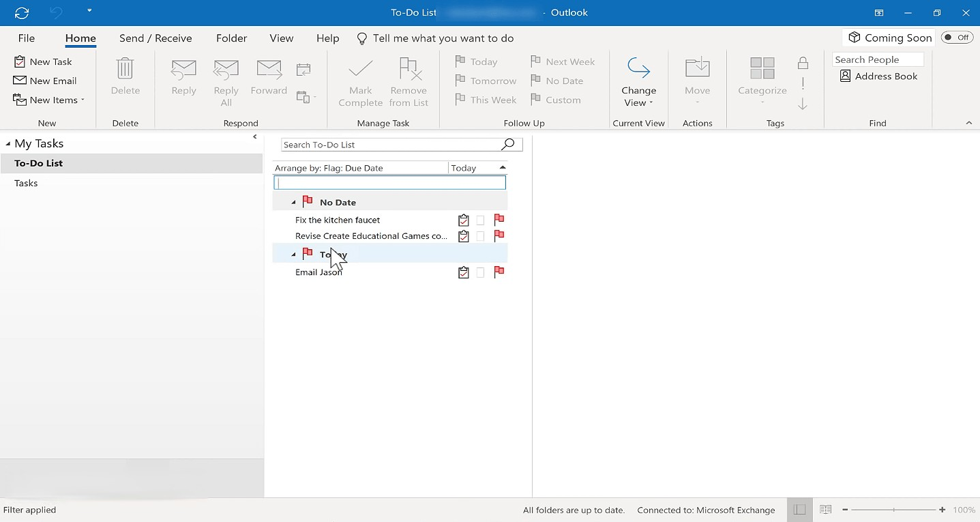Toggle the Today sort order column header

(x=478, y=168)
